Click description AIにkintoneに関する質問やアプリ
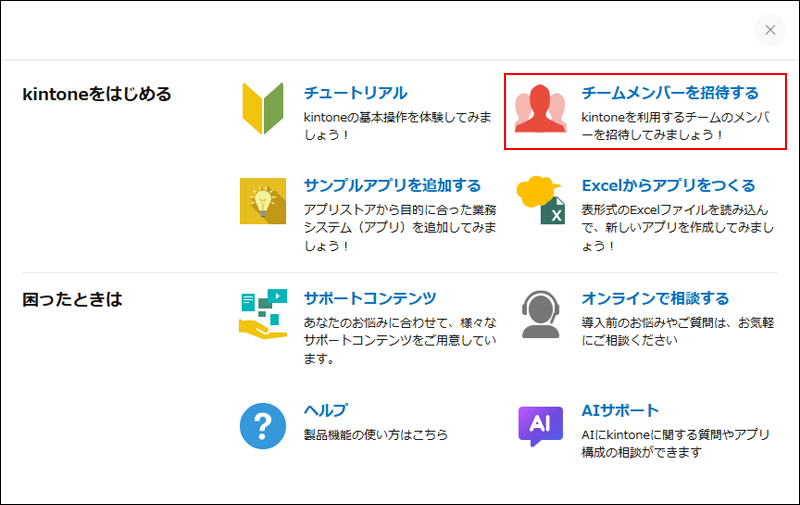The height and width of the screenshot is (505, 800). (x=676, y=443)
